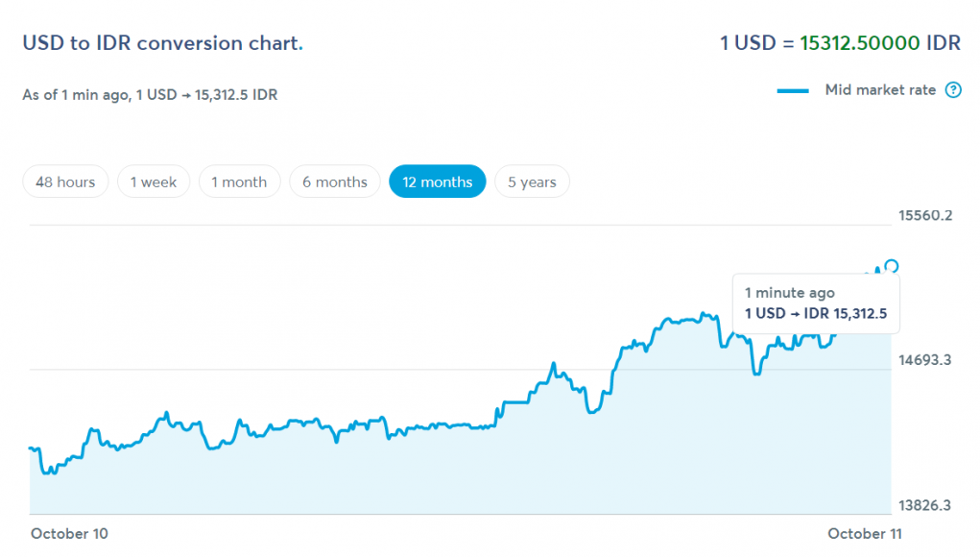The width and height of the screenshot is (980, 557).
Task: Click tooltip text '1 USD → IDR 15,312.5'
Action: (x=815, y=313)
